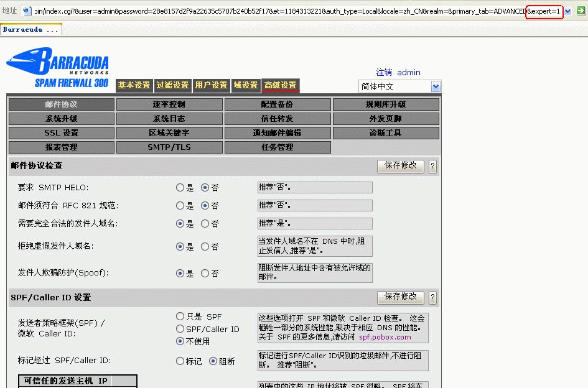Open the 诊断工具 submenu page
588x388 pixels.
(x=386, y=133)
